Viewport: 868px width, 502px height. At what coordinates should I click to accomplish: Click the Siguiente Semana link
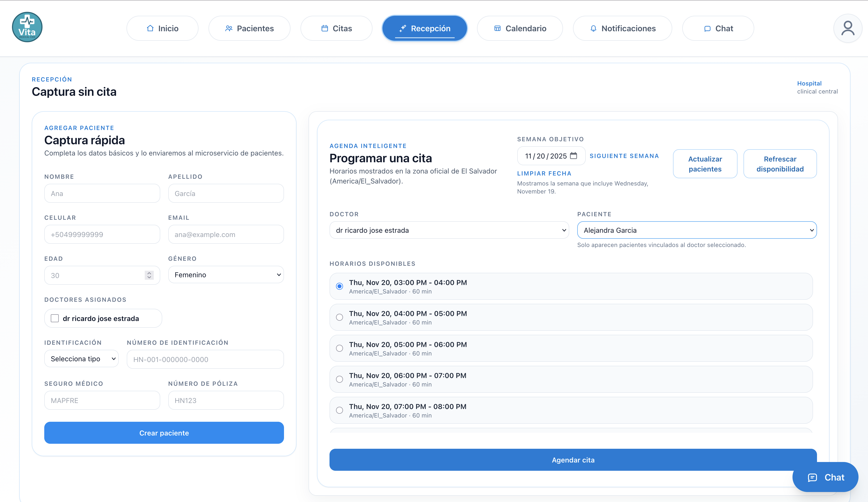click(624, 156)
